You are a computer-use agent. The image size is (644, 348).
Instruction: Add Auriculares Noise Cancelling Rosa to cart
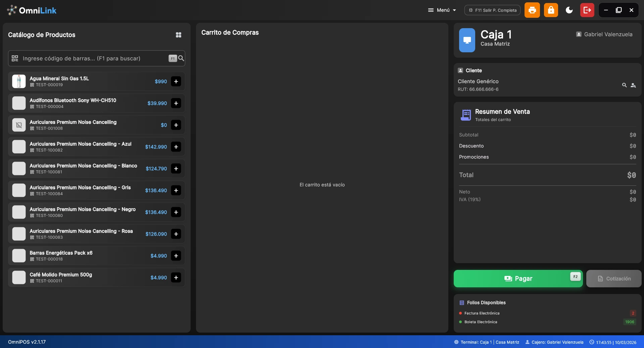[x=176, y=234]
